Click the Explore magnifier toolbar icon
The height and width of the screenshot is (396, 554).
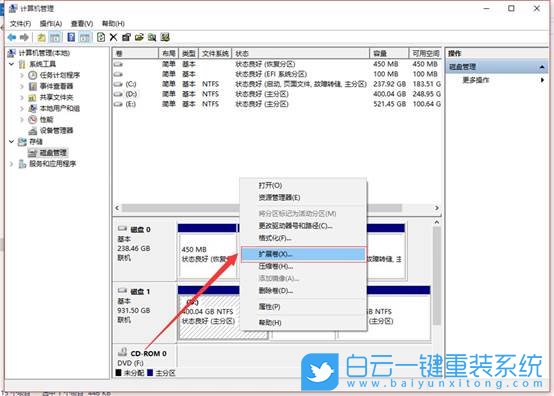click(x=152, y=37)
